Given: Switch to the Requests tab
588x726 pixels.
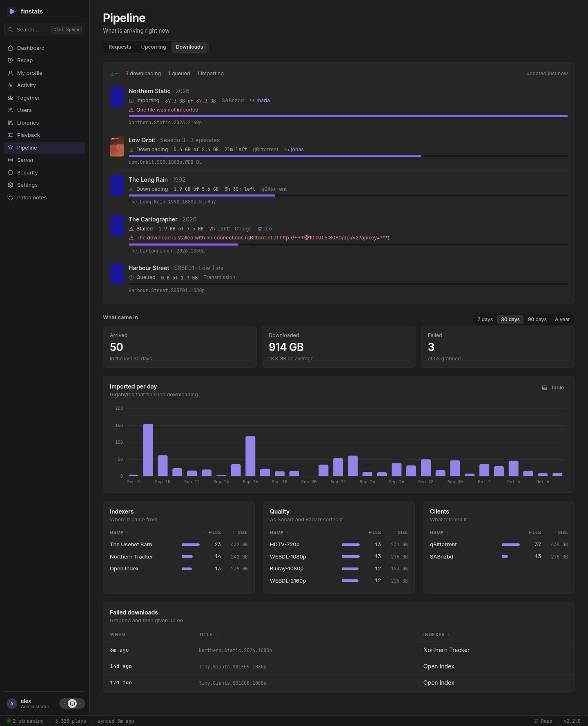Looking at the screenshot, I should pyautogui.click(x=120, y=47).
